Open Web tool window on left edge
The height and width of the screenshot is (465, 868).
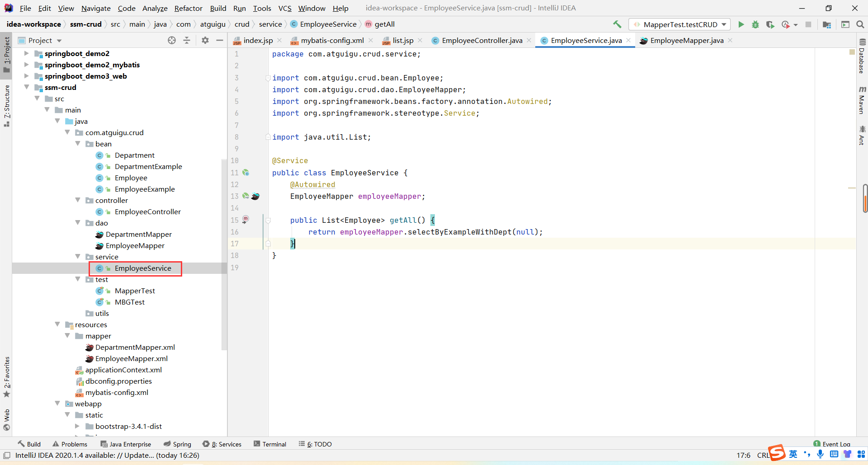(x=6, y=420)
